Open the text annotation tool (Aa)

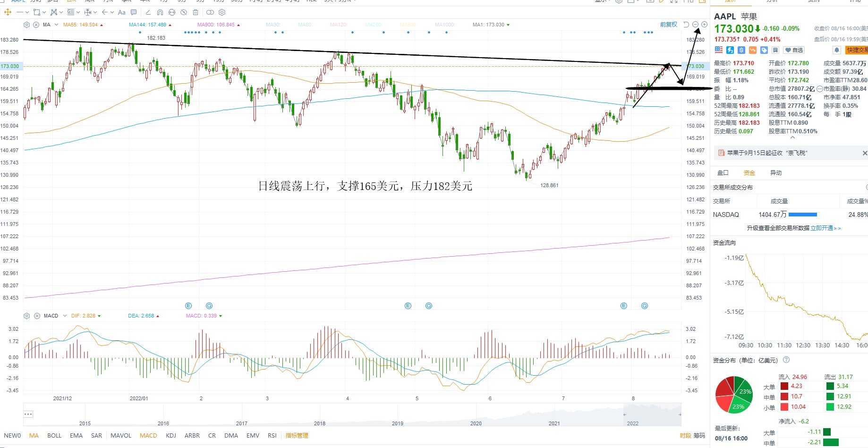[x=122, y=12]
